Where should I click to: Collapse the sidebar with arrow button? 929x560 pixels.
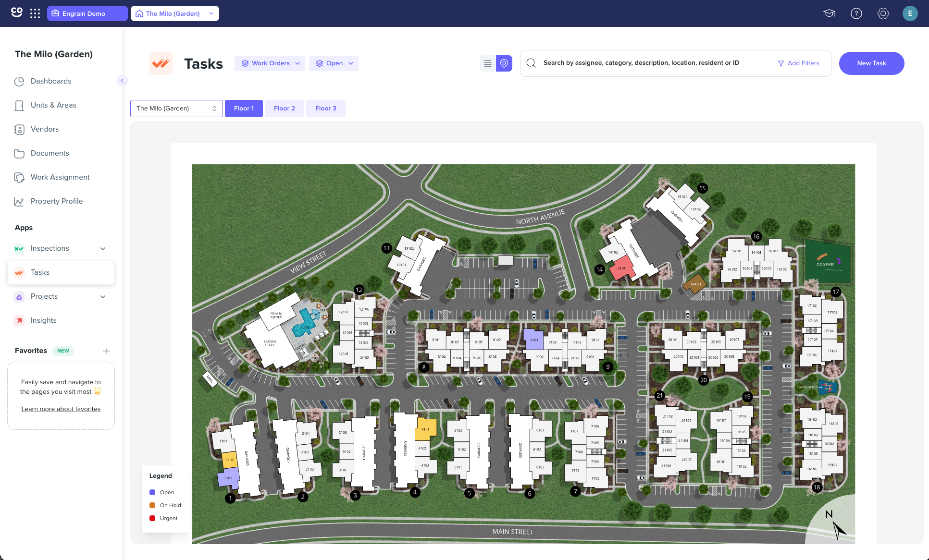(x=122, y=81)
